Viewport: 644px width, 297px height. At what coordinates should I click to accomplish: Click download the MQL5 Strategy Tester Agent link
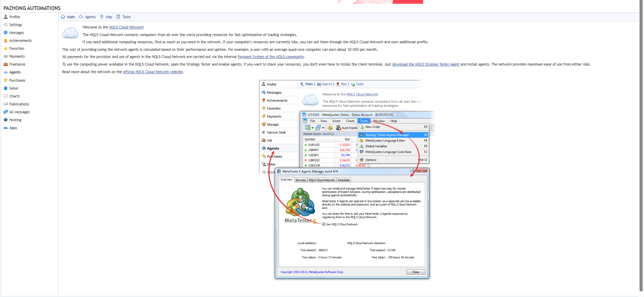point(426,64)
